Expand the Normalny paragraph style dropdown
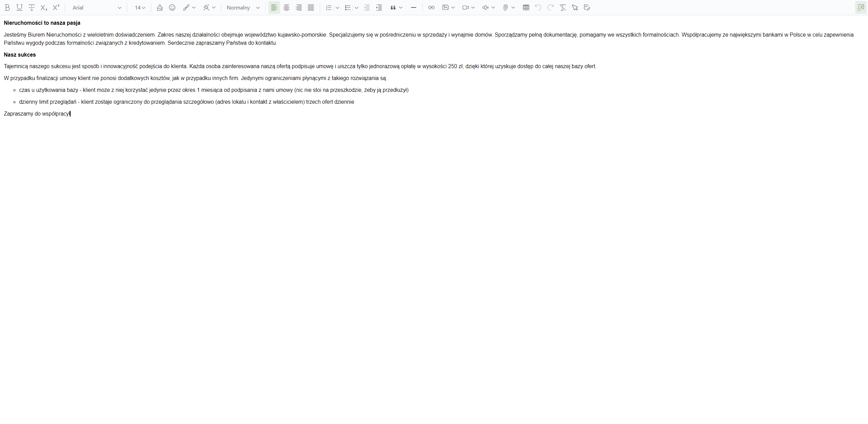This screenshot has width=868, height=424. click(x=243, y=7)
